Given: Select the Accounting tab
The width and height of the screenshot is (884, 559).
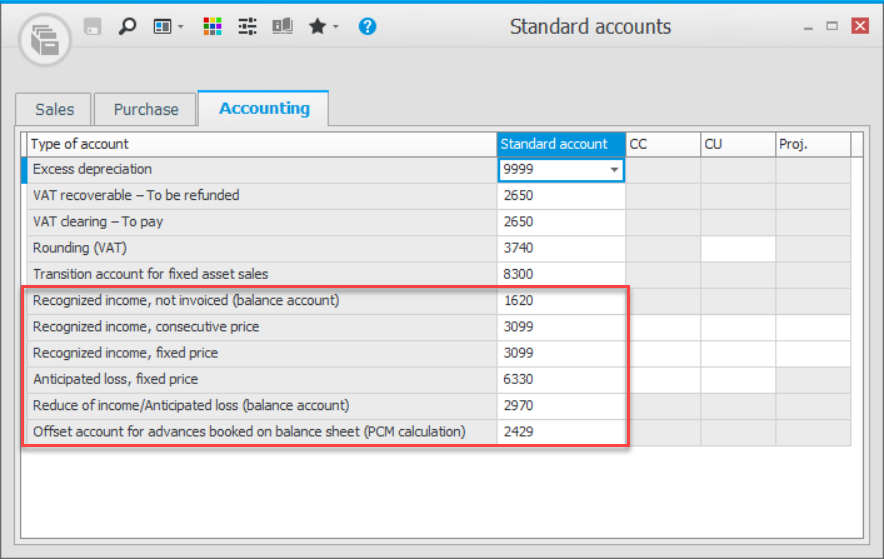Looking at the screenshot, I should coord(264,108).
